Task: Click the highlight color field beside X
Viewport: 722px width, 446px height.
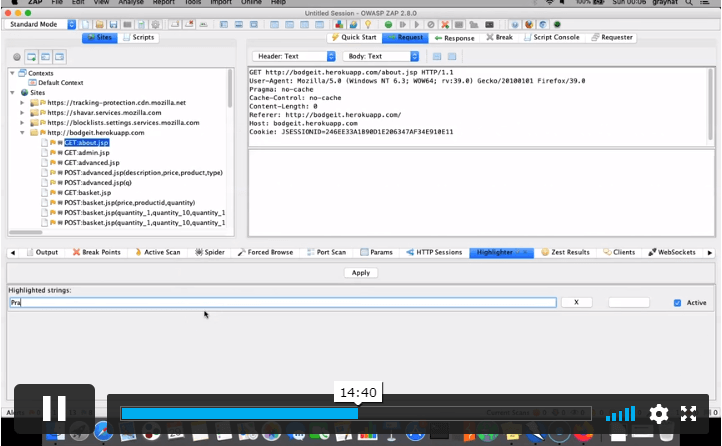Action: pyautogui.click(x=629, y=302)
